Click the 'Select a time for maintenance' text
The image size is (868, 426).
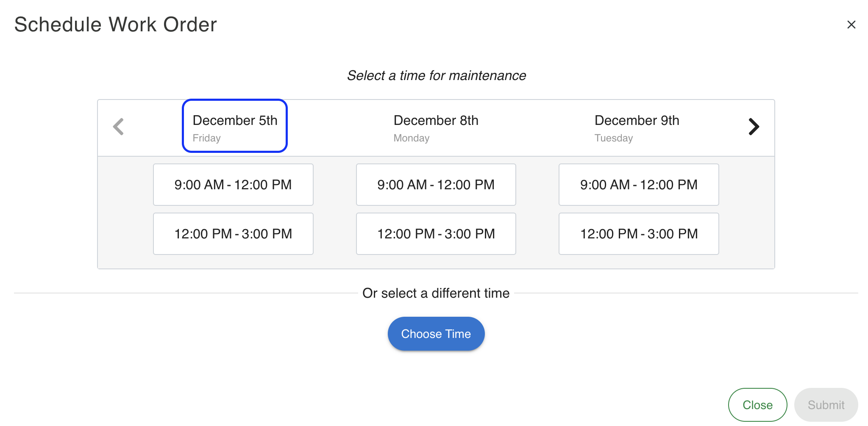[436, 75]
